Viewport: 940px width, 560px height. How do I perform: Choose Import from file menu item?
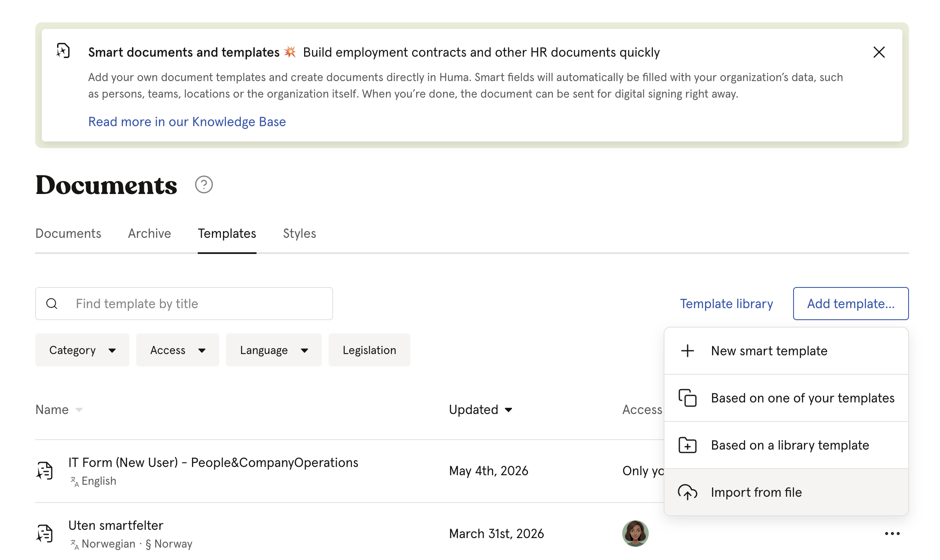(x=786, y=492)
